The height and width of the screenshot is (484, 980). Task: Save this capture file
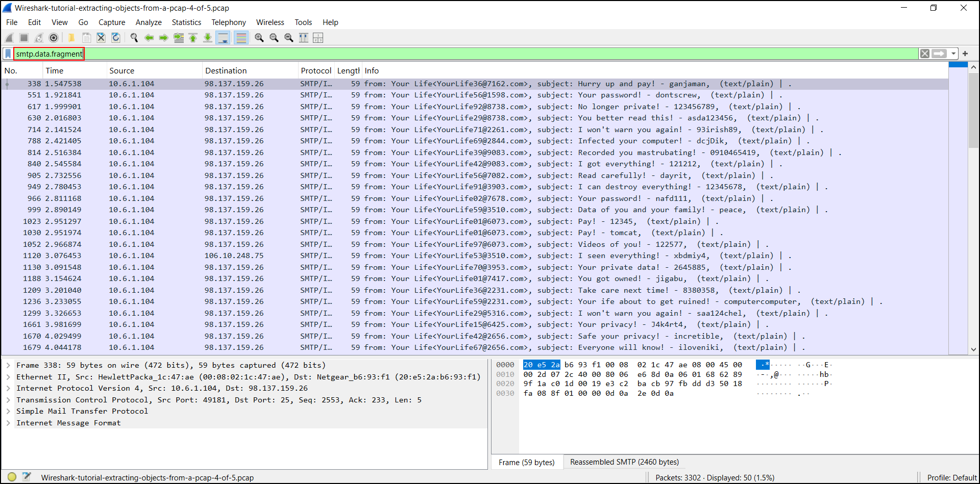pos(86,38)
